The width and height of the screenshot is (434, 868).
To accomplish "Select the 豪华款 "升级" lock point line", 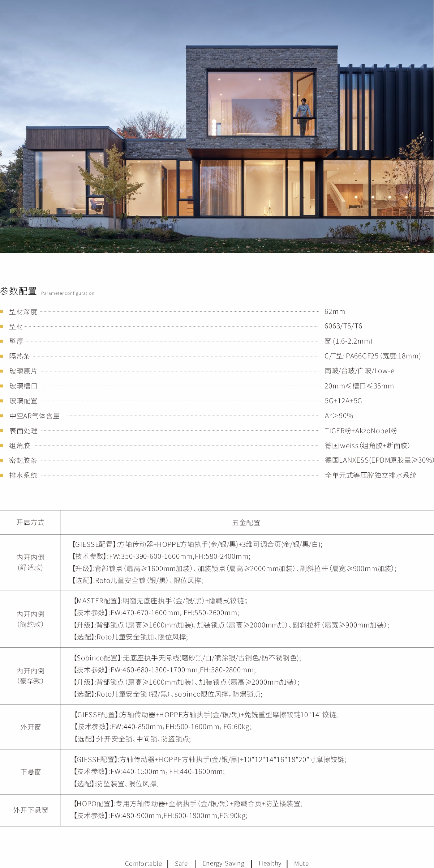I will [186, 682].
